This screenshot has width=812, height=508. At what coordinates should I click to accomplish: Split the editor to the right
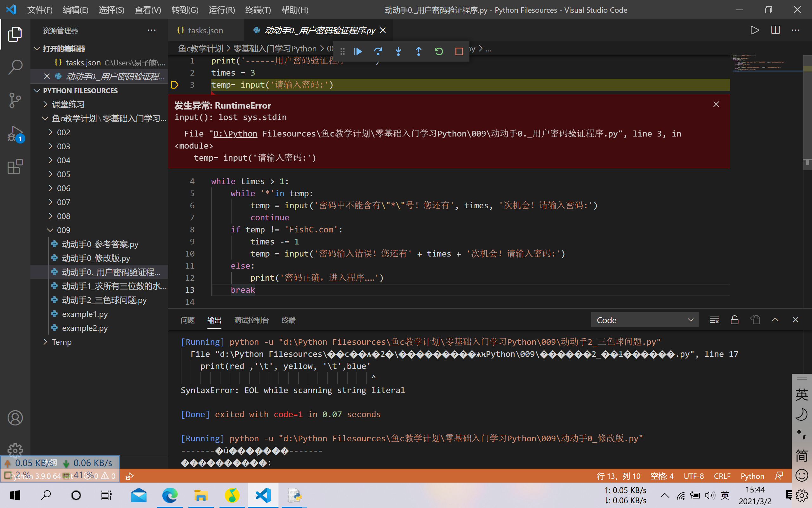click(775, 30)
